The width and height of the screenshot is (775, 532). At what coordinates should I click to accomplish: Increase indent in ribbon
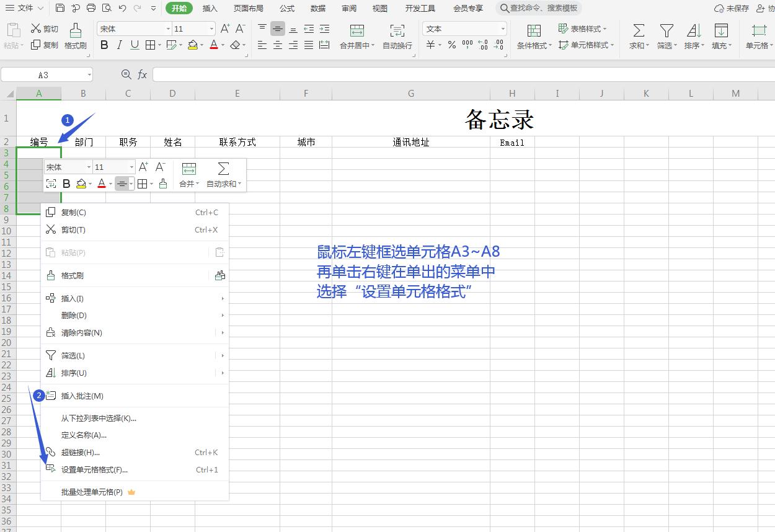(x=324, y=29)
